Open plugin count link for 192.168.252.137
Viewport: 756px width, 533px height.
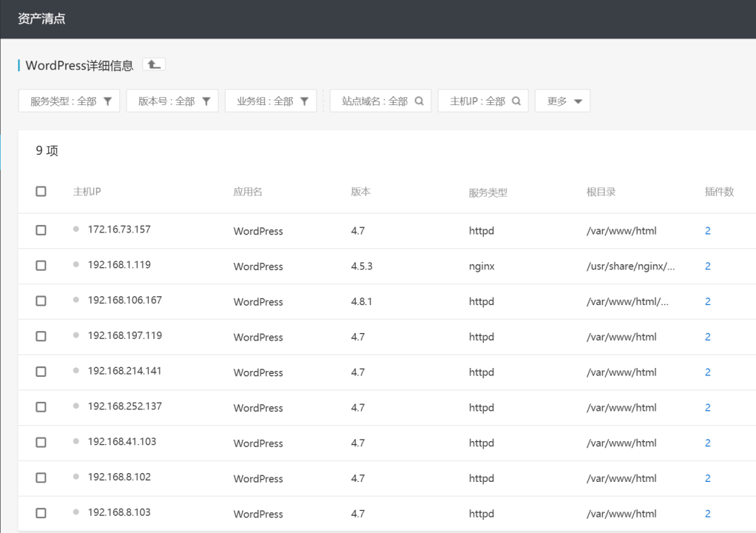(707, 408)
